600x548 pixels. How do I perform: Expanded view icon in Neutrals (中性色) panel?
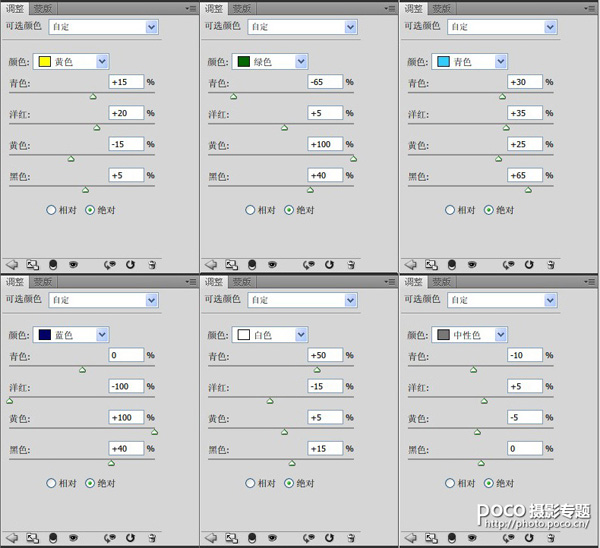coord(431,538)
